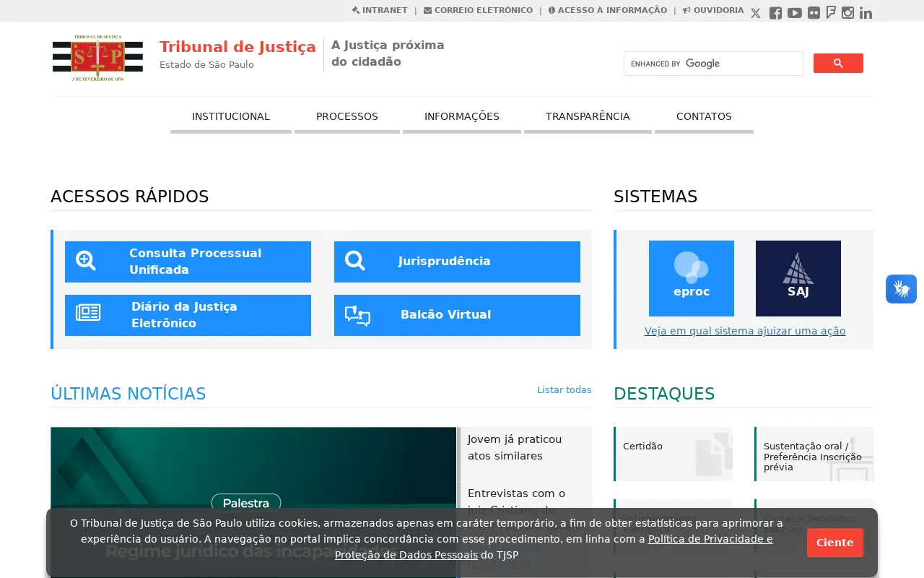Image resolution: width=924 pixels, height=578 pixels.
Task: Open the Sustentação oral highlight card
Action: tap(814, 454)
